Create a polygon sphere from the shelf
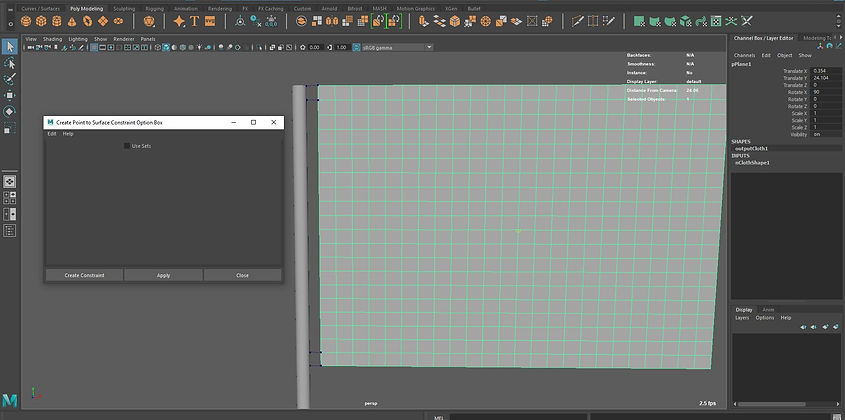This screenshot has height=420, width=845. click(x=25, y=21)
